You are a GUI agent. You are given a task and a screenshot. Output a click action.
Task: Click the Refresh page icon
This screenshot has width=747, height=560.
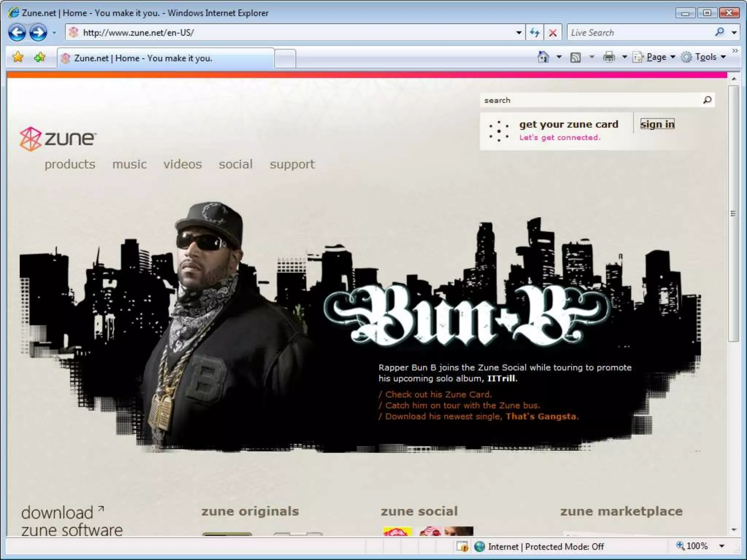(535, 32)
